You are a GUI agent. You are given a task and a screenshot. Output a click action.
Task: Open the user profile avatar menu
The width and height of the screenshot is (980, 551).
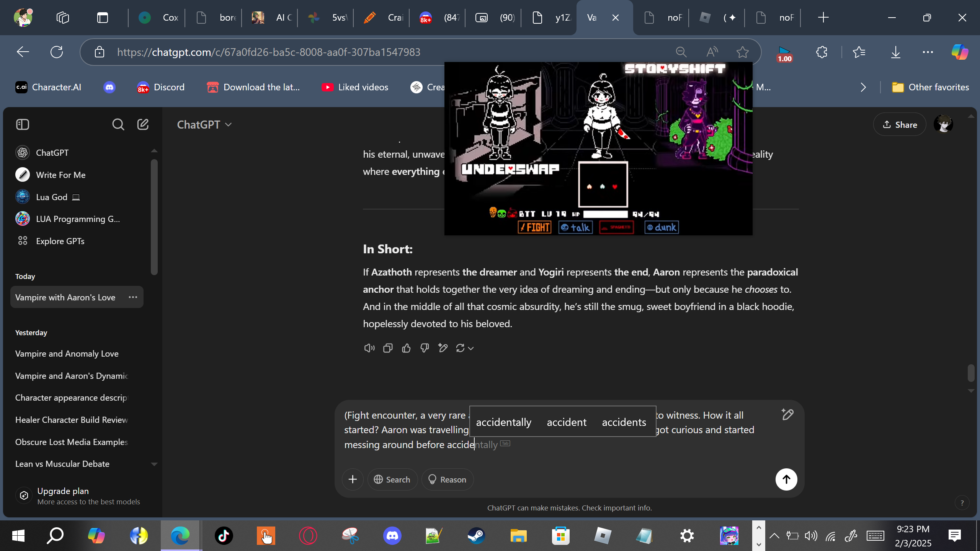click(x=943, y=124)
